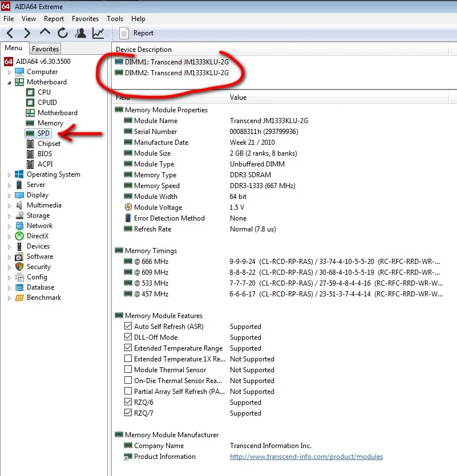Expand the Display node arrow
Image resolution: width=457 pixels, height=476 pixels.
pos(9,196)
